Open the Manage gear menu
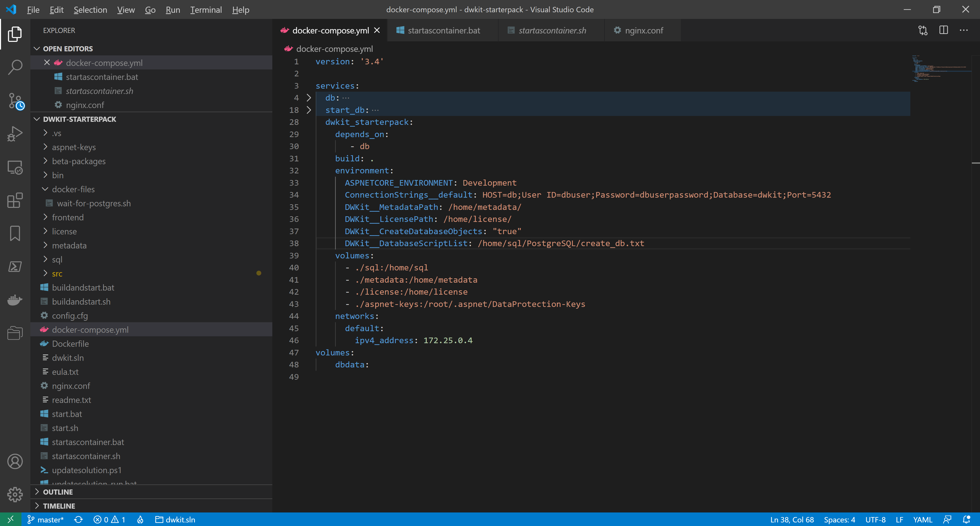The height and width of the screenshot is (526, 980). [x=15, y=494]
